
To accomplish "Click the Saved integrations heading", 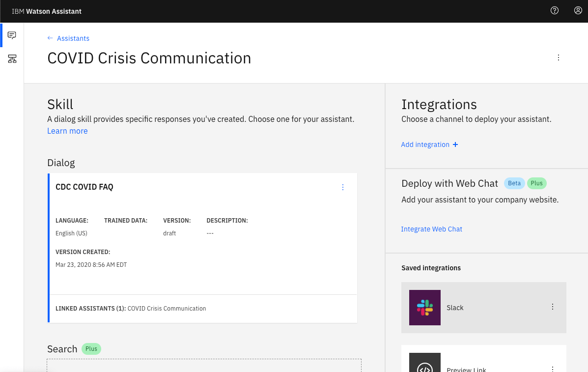I will (431, 268).
